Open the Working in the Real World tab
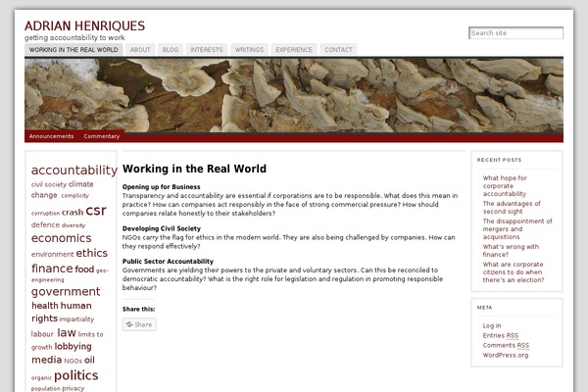The height and width of the screenshot is (392, 588). click(73, 50)
